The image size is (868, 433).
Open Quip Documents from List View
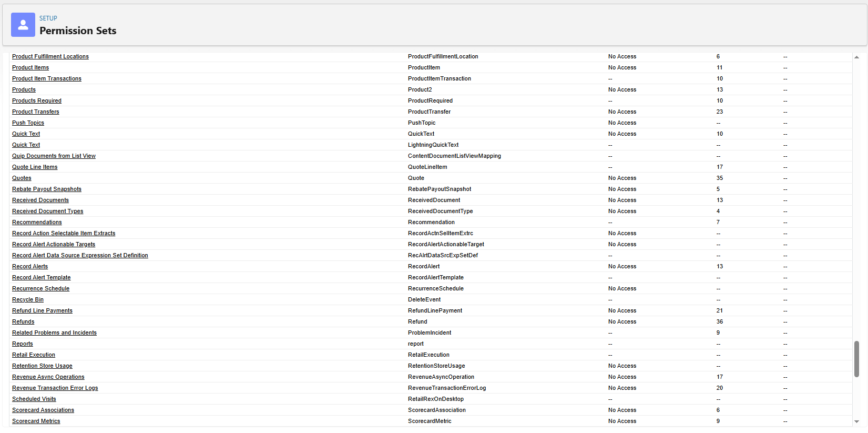click(54, 156)
